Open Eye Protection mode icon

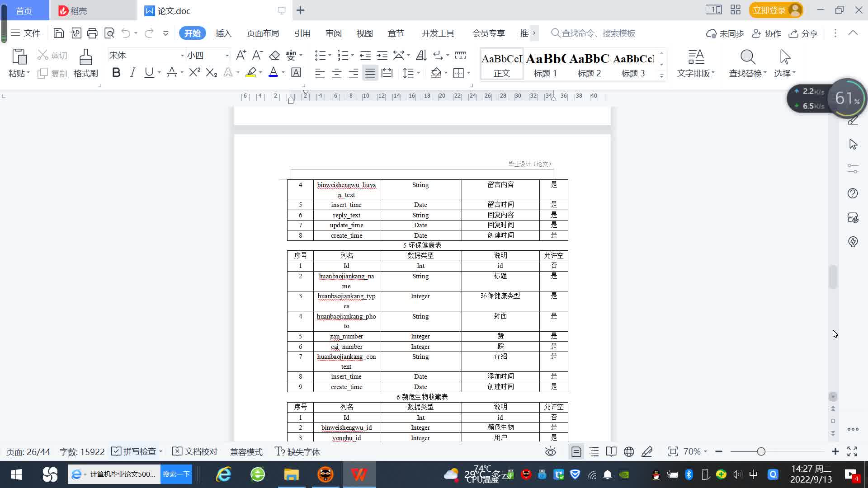click(550, 451)
